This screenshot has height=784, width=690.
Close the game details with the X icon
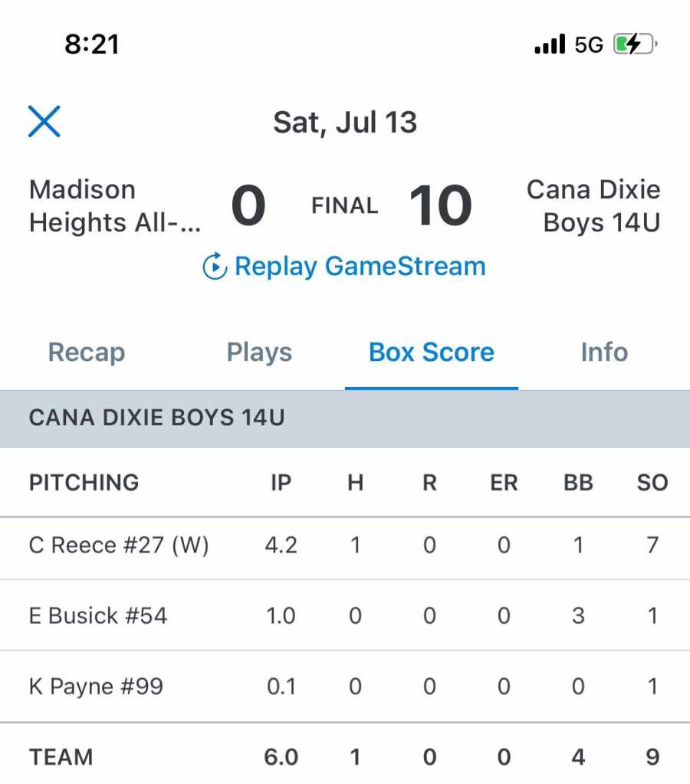(x=44, y=122)
